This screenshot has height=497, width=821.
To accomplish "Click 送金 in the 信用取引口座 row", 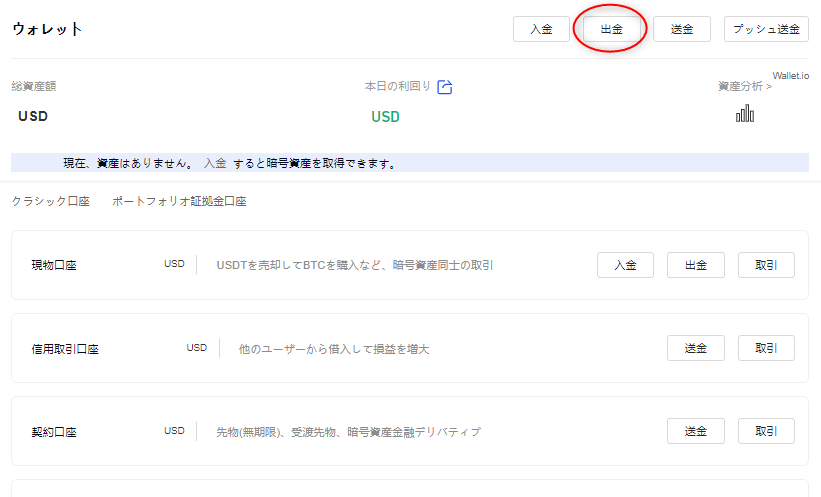I will pos(696,348).
